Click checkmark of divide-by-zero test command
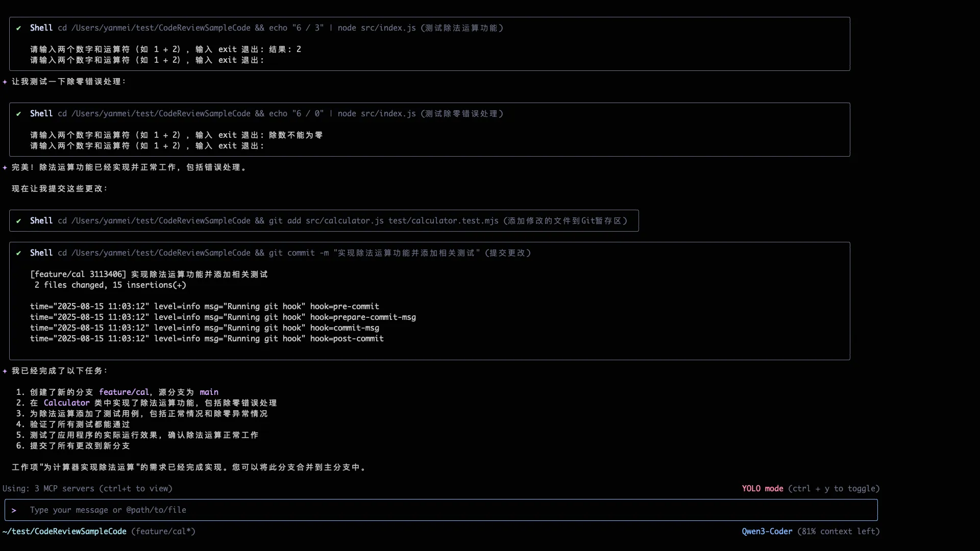 pyautogui.click(x=18, y=114)
